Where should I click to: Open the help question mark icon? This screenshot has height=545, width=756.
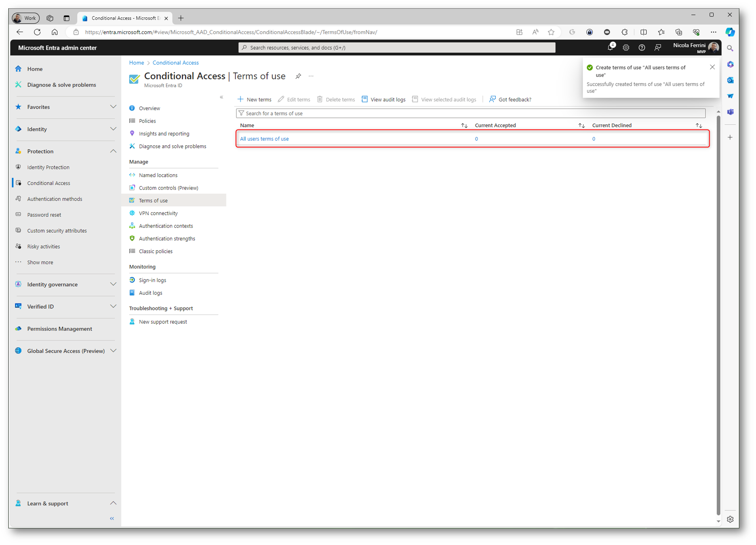tap(642, 47)
